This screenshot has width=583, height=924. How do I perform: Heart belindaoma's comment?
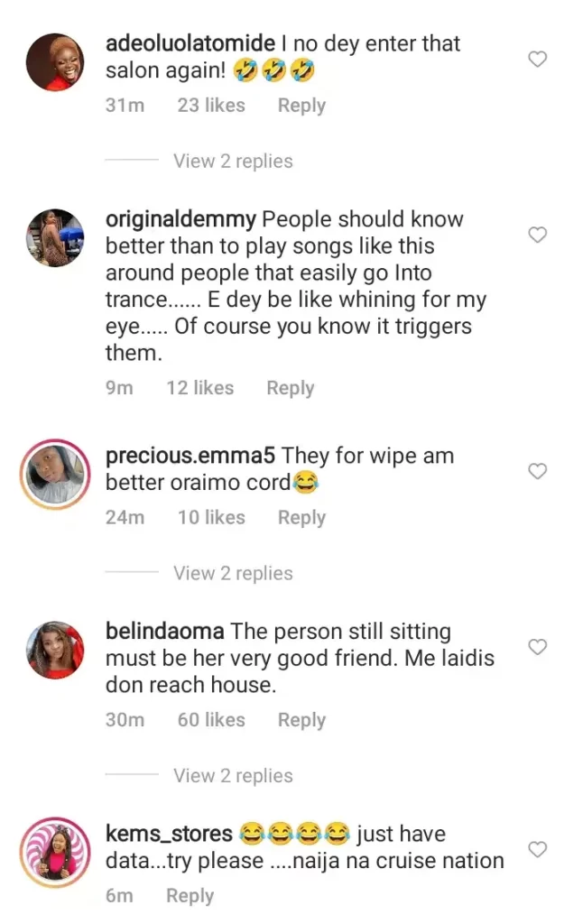(538, 647)
